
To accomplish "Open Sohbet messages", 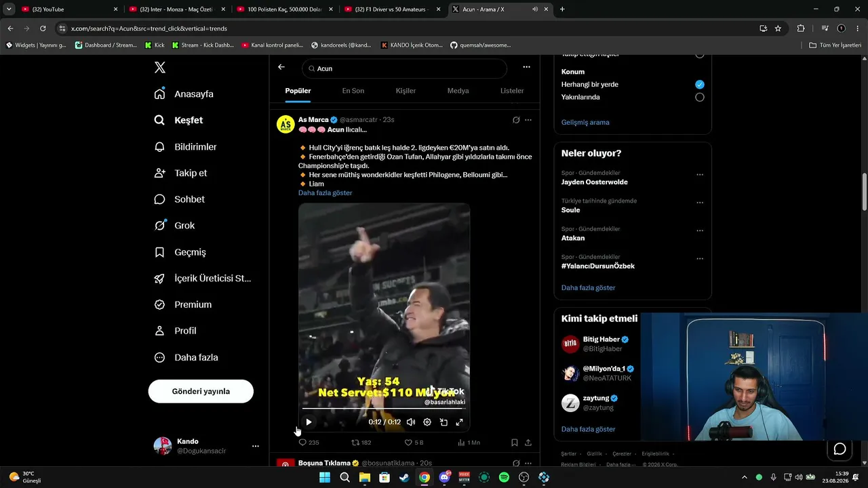I will tap(179, 199).
